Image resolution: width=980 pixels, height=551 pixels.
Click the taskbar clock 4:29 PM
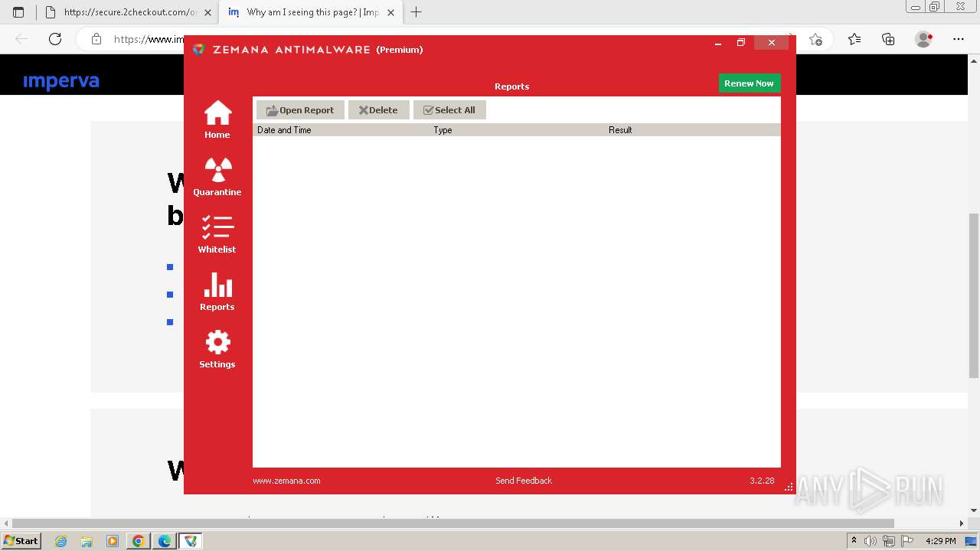(940, 541)
